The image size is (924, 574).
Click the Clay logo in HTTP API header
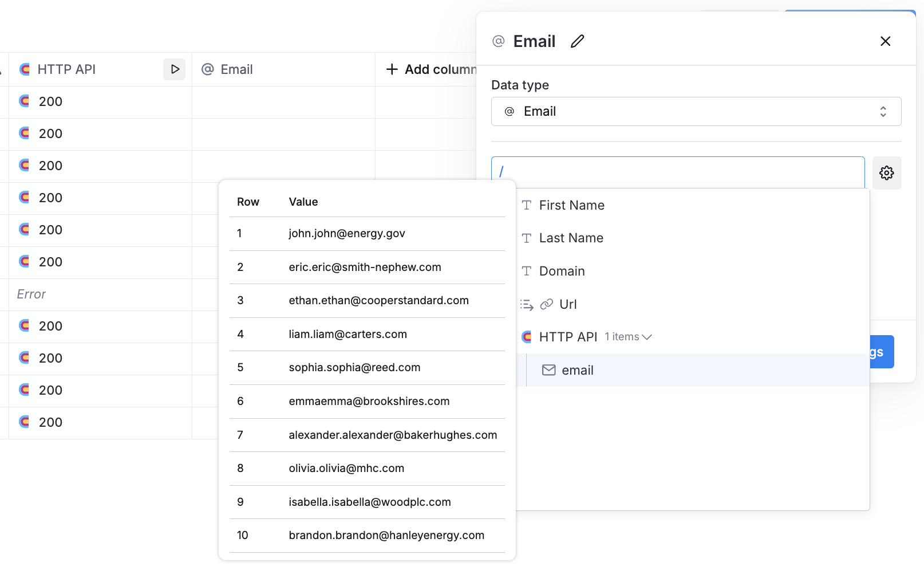(x=24, y=69)
